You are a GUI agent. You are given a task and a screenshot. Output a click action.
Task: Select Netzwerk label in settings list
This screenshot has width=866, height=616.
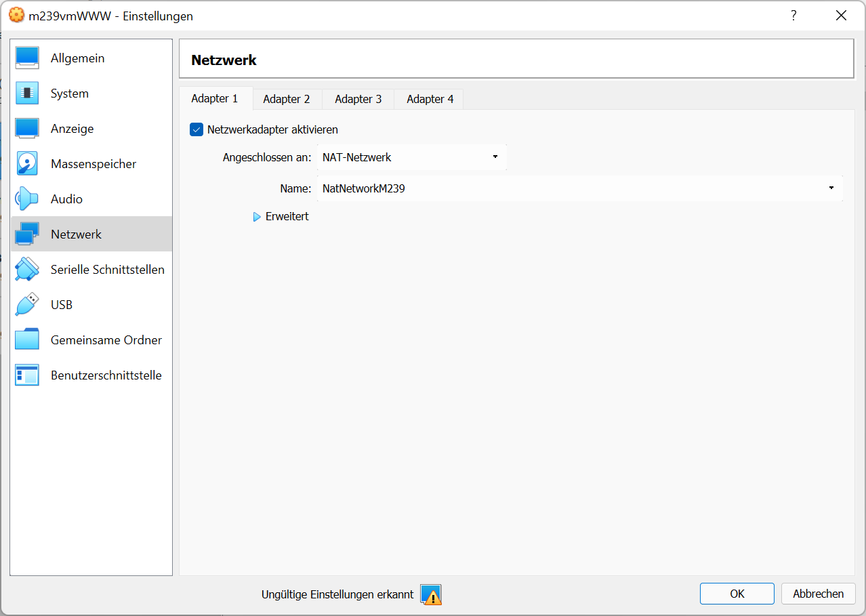[x=77, y=234]
